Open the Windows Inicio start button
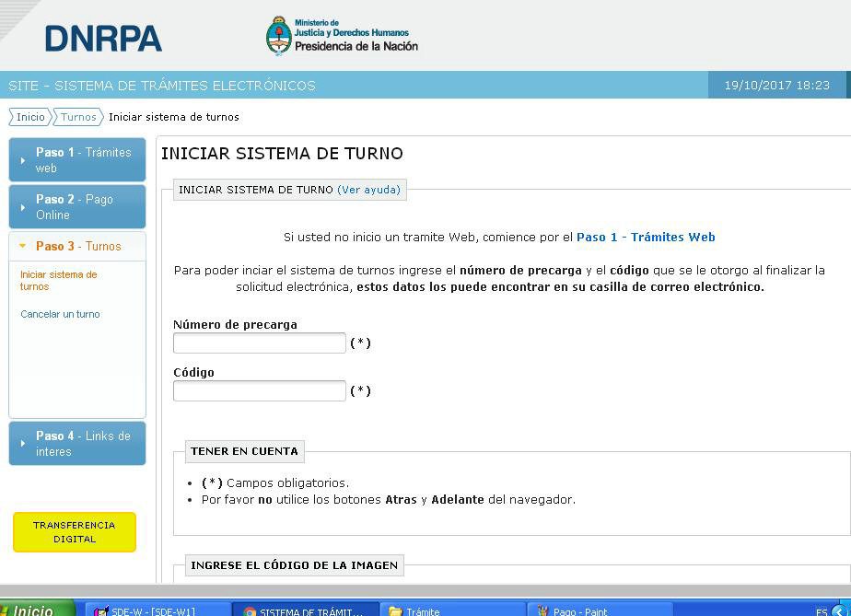The width and height of the screenshot is (851, 616). pyautogui.click(x=33, y=610)
